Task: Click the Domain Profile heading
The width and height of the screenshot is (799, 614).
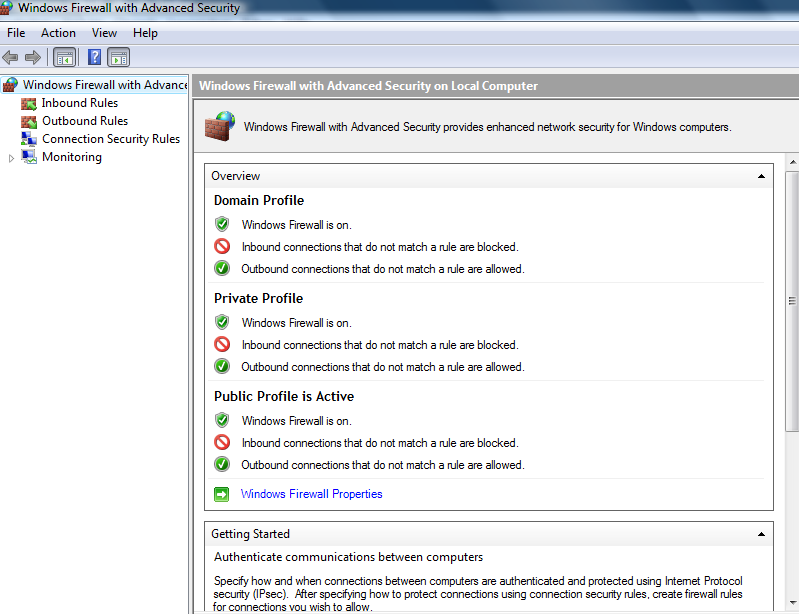Action: (259, 200)
